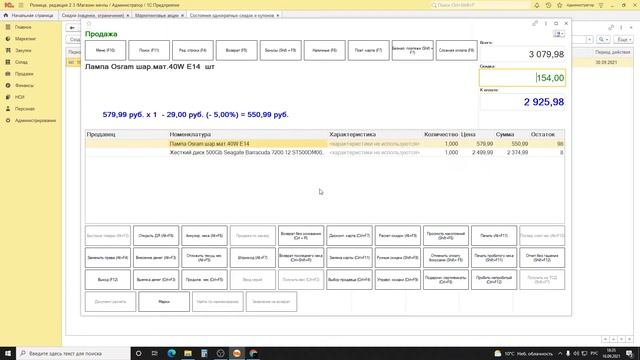Click Ред. строки (F4) button
Image resolution: width=640 pixels, height=360 pixels.
(x=193, y=50)
